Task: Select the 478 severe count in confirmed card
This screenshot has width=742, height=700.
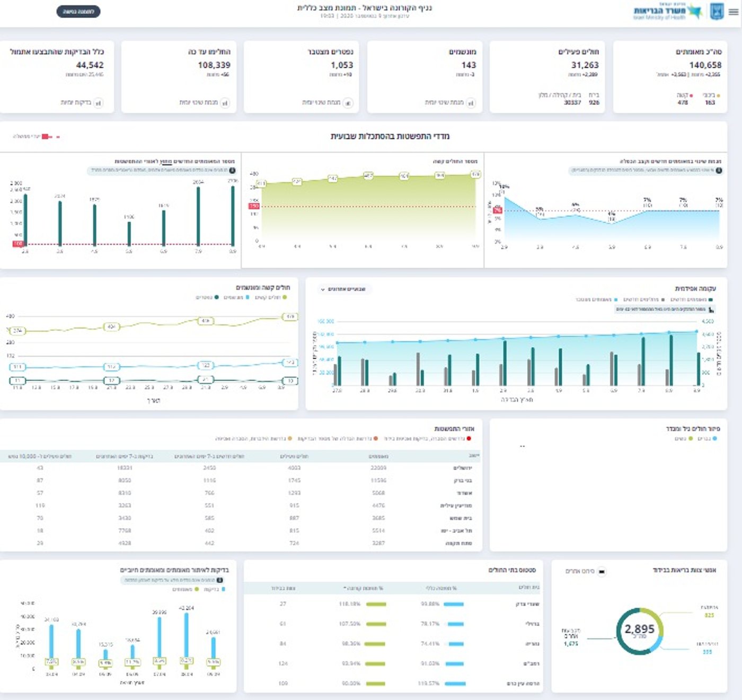Action: click(683, 102)
